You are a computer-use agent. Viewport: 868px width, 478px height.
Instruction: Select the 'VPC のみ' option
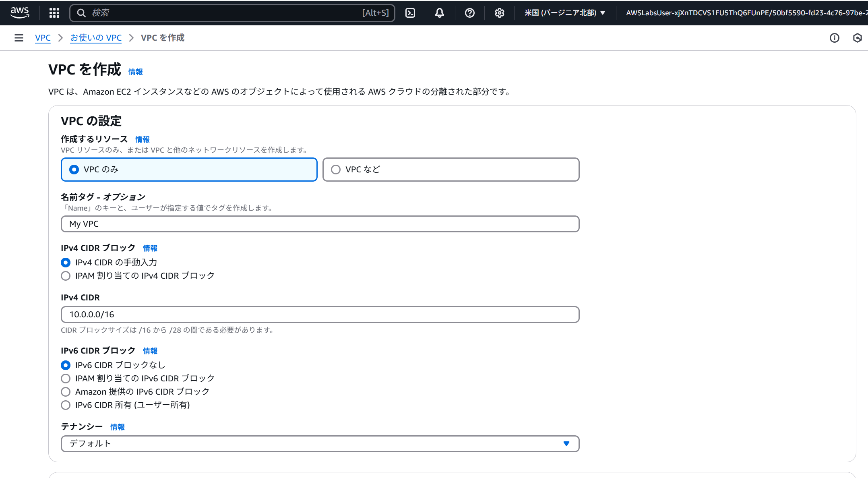coord(189,170)
